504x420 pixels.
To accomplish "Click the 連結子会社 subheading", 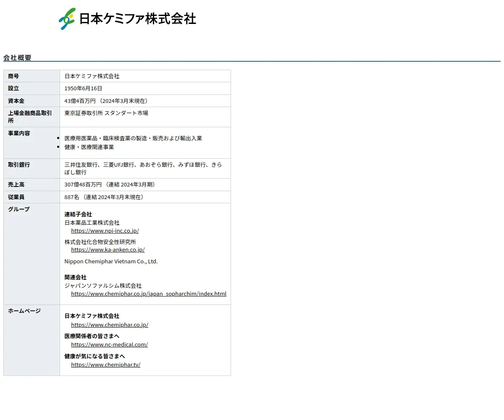I will tap(78, 214).
